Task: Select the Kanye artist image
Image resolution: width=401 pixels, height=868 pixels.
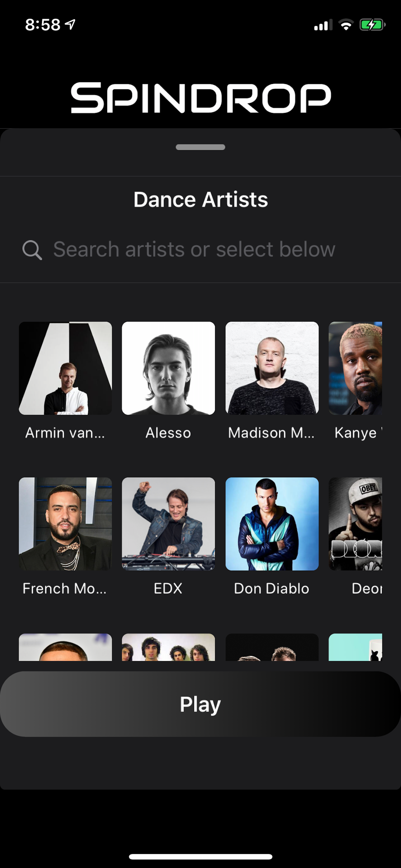Action: 355,368
